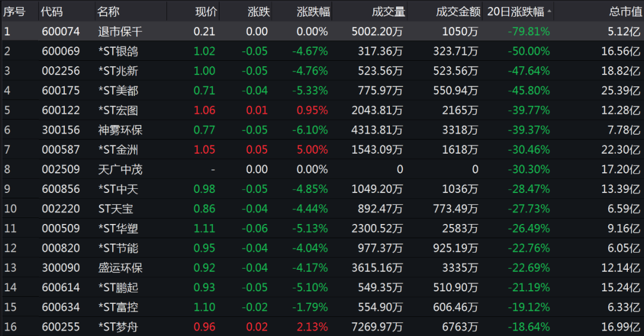Sort by 涨跌幅 column header
644x336 pixels.
coord(314,11)
